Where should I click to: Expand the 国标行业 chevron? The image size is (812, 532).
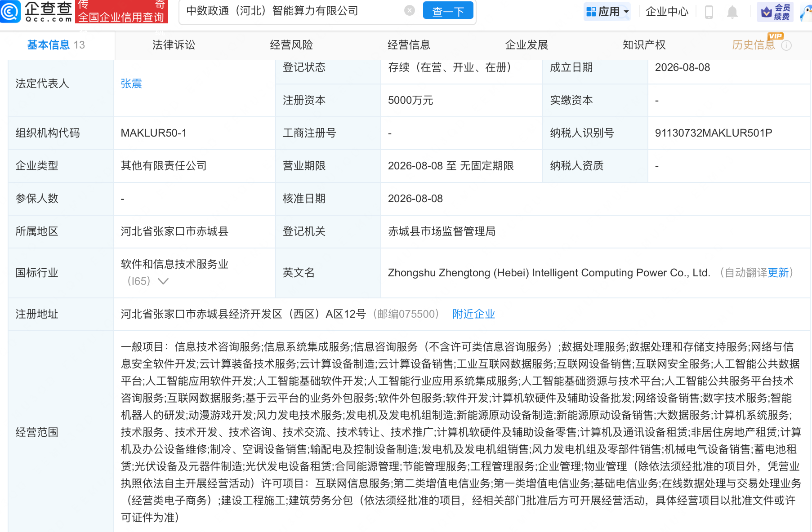click(163, 281)
